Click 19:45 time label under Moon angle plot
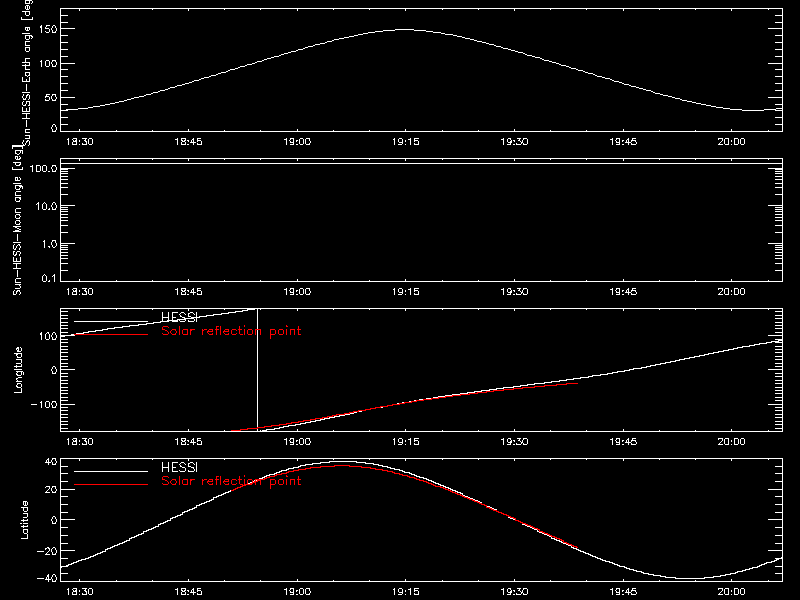Image resolution: width=800 pixels, height=600 pixels. point(623,292)
